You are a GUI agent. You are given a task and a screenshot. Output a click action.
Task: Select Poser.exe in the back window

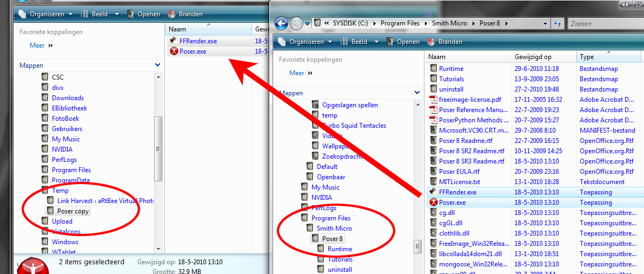pyautogui.click(x=192, y=51)
